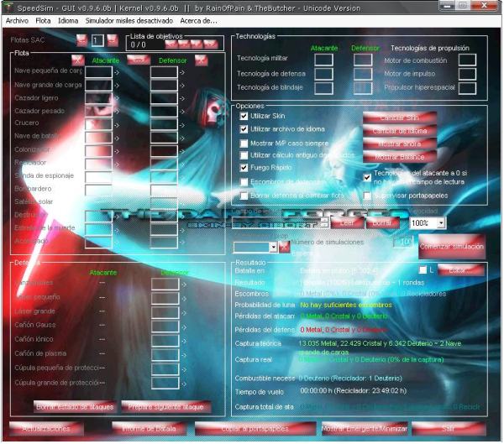This screenshot has height=444, width=504.
Task: Click the Número de simulaciones input field
Action: (403, 242)
